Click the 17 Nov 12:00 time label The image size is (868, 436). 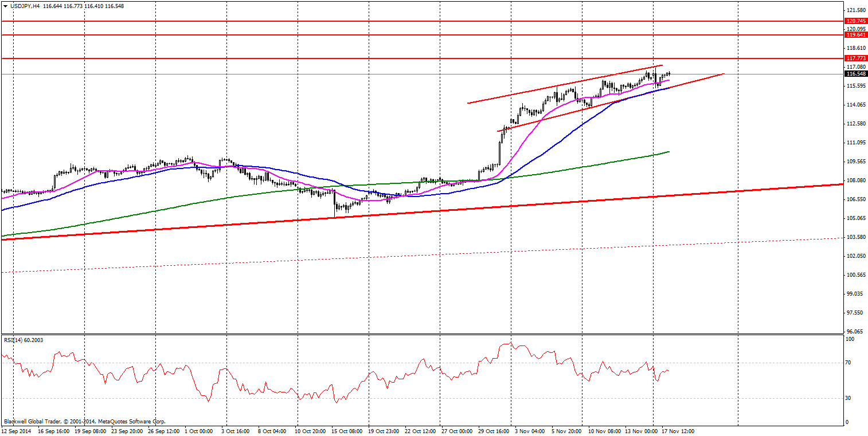(x=679, y=430)
